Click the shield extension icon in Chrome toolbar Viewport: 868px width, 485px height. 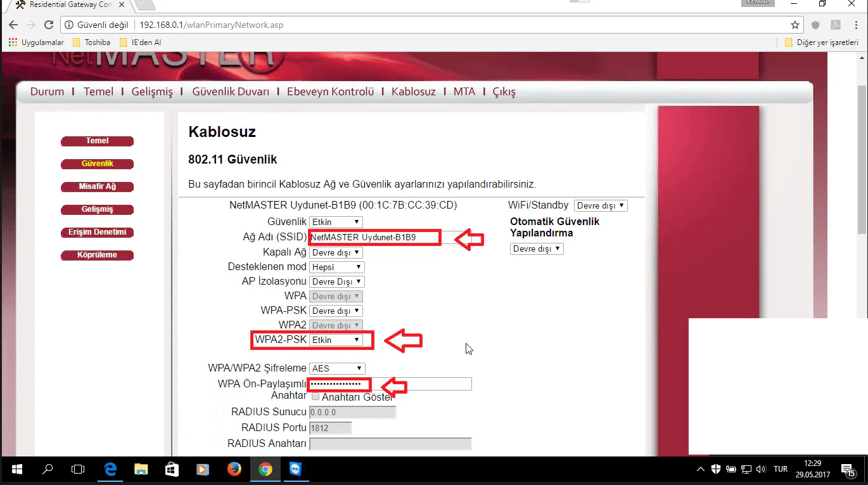816,25
